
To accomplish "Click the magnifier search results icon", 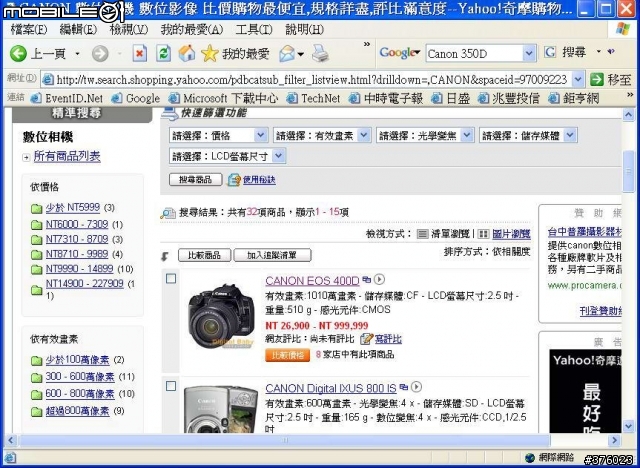I will [x=168, y=213].
